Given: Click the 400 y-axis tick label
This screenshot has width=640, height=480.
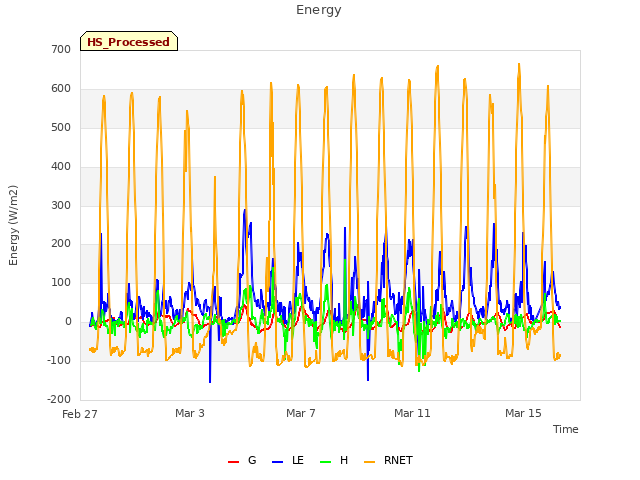Looking at the screenshot, I should coord(61,167).
